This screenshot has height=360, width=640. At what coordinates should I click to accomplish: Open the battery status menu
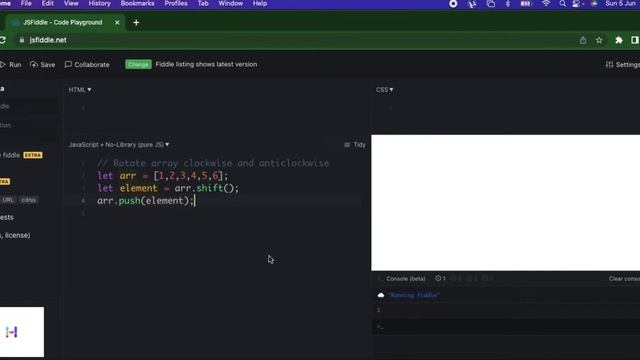point(526,4)
